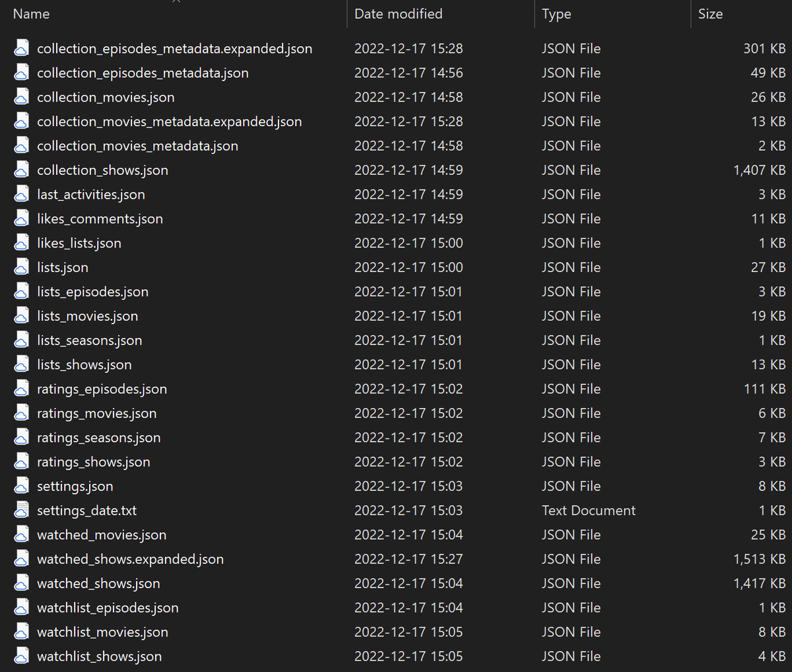Click the collection_movies.json file icon
This screenshot has width=792, height=672.
click(22, 97)
